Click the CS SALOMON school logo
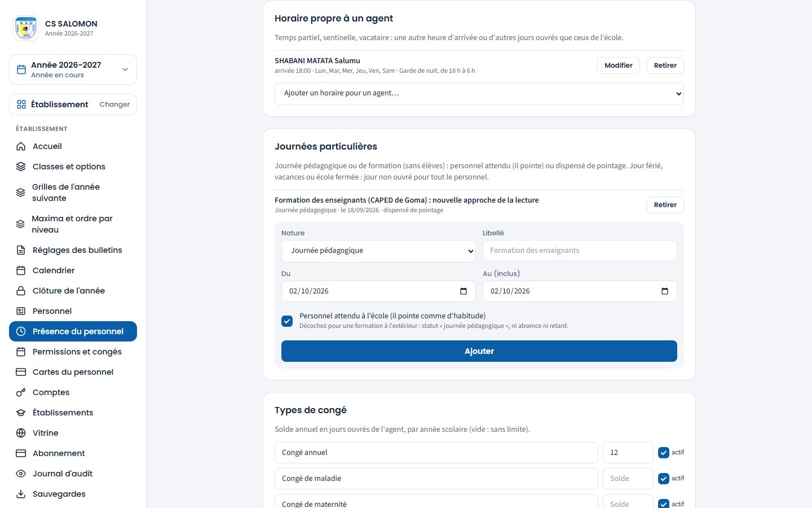This screenshot has height=508, width=812. [x=26, y=28]
